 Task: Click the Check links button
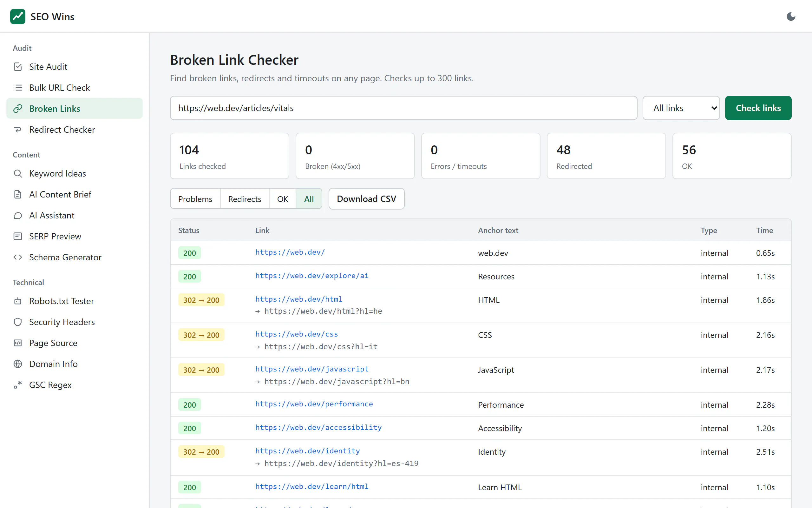pos(758,108)
